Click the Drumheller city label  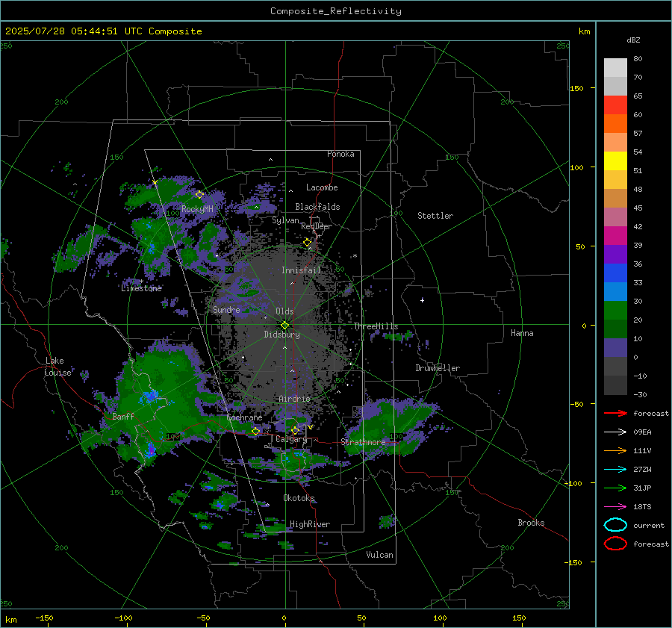tap(438, 368)
